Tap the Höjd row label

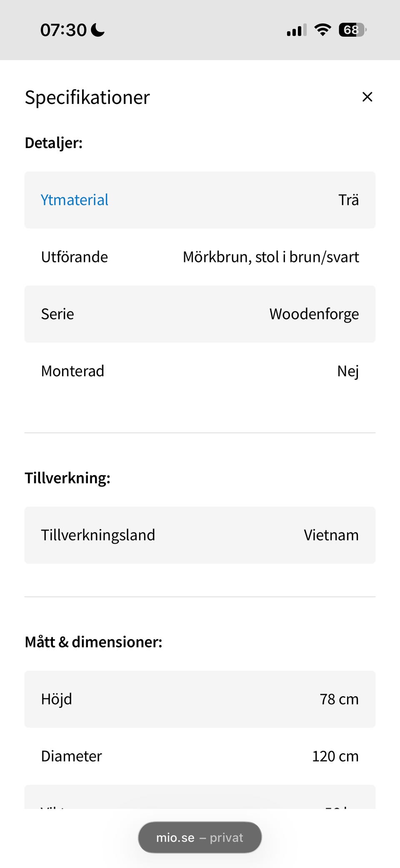pyautogui.click(x=56, y=699)
